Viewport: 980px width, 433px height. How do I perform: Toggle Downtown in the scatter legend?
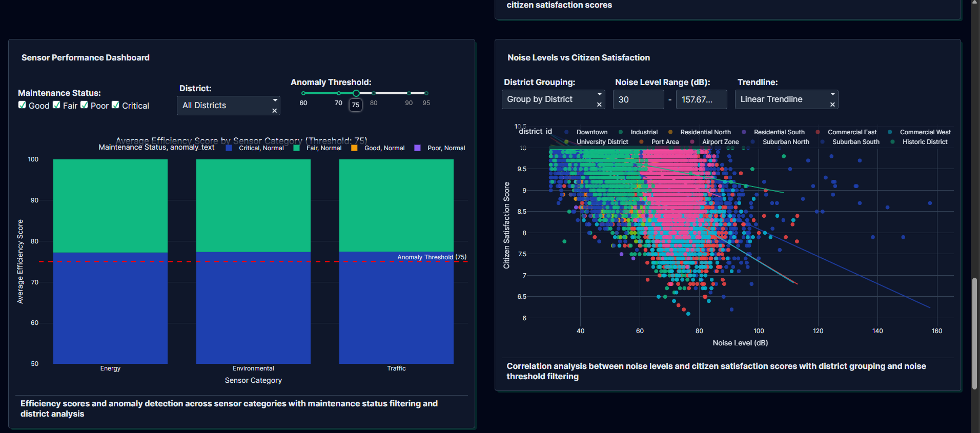[x=585, y=132]
